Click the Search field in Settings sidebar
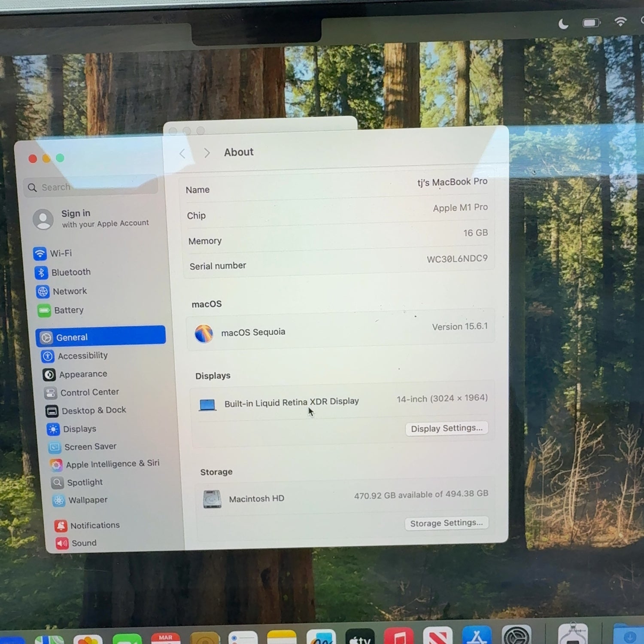The width and height of the screenshot is (644, 644). point(91,187)
